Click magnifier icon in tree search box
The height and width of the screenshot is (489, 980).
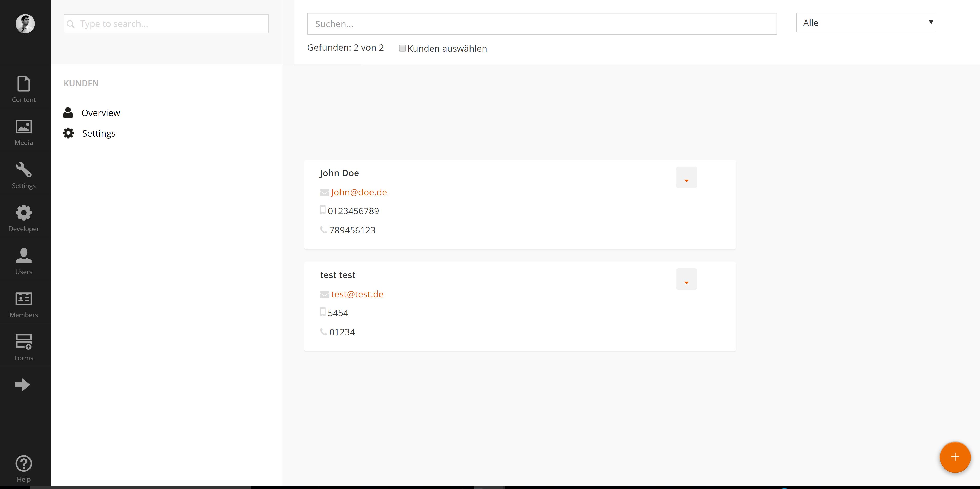pos(71,24)
